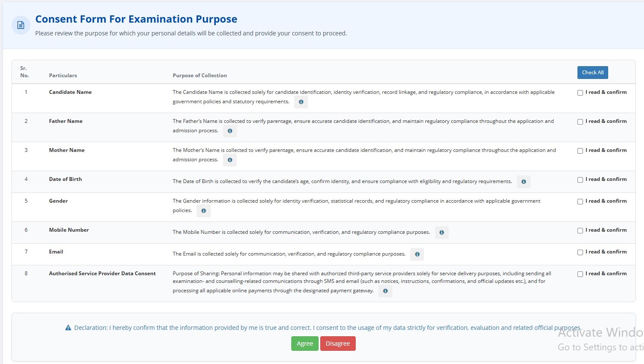Viewport: 644px width, 364px height.
Task: Click the info icon for Candidate Name purpose
Action: tap(301, 102)
